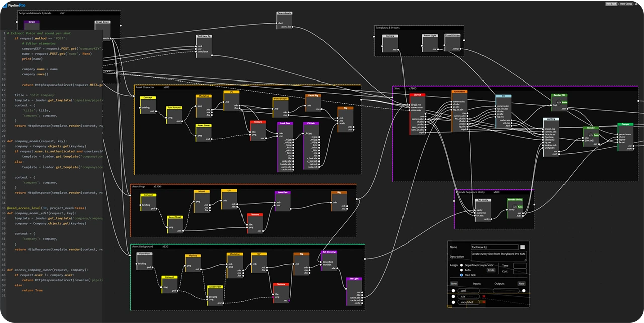Select the Free task radio option
Image resolution: width=644 pixels, height=323 pixels.
[461, 275]
